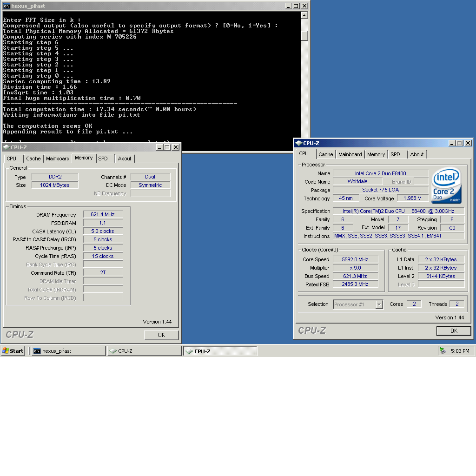
Task: Click the hexus_pifast console title icon
Action: point(7,6)
